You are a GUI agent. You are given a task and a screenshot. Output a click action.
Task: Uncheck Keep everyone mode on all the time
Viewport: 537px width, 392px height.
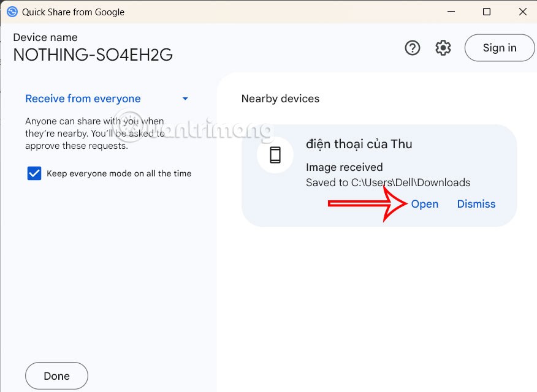pos(34,173)
